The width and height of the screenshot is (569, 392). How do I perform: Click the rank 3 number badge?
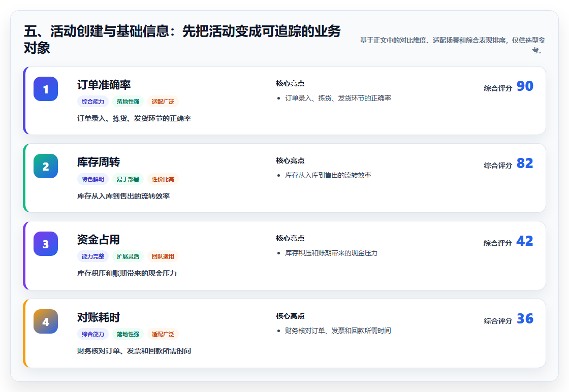tap(46, 244)
